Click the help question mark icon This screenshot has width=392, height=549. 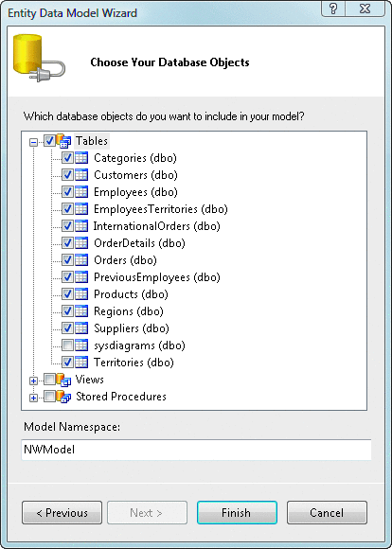(x=332, y=9)
